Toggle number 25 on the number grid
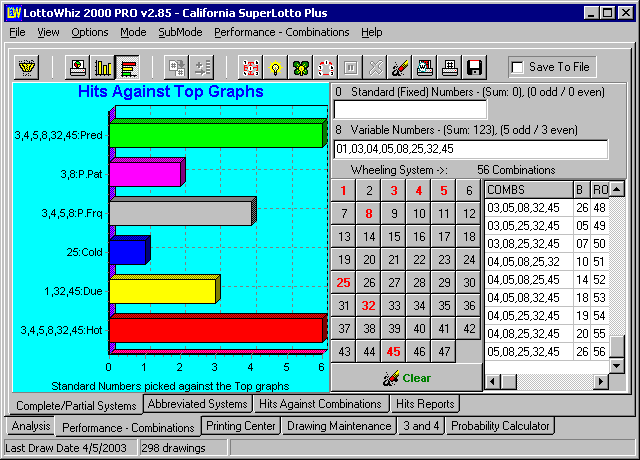 (x=343, y=282)
